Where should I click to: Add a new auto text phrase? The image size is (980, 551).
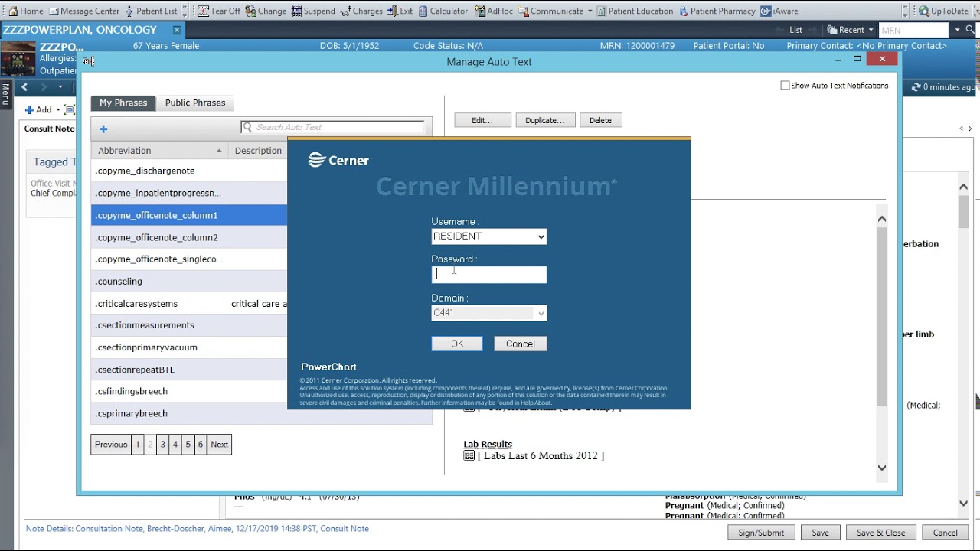click(103, 129)
